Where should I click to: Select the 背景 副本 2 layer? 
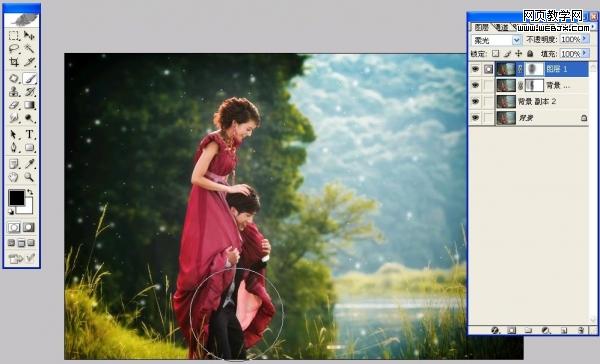coord(541,101)
